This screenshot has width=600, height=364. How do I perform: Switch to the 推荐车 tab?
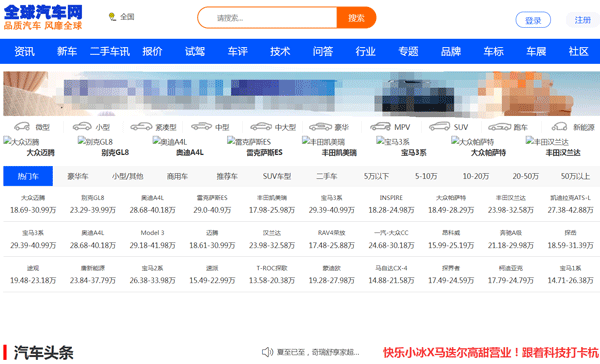tap(227, 176)
